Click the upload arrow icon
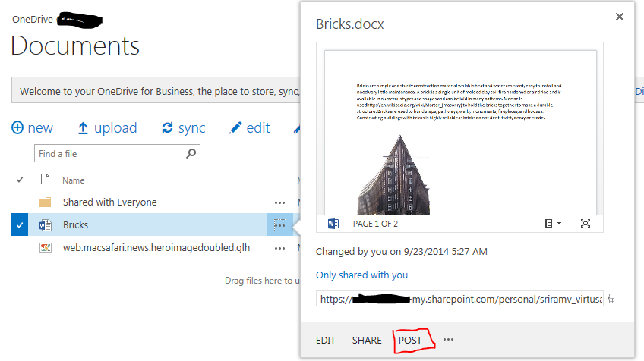The width and height of the screenshot is (644, 361). (x=83, y=128)
